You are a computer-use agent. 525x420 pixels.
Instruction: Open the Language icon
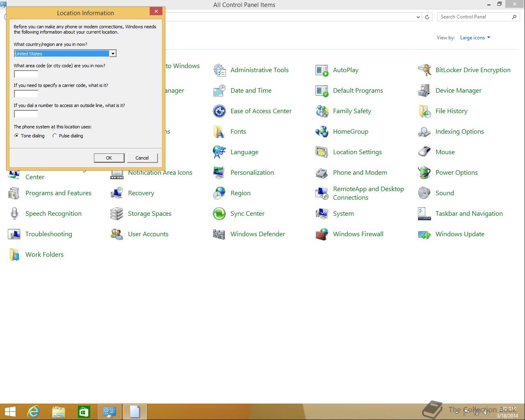(x=219, y=152)
